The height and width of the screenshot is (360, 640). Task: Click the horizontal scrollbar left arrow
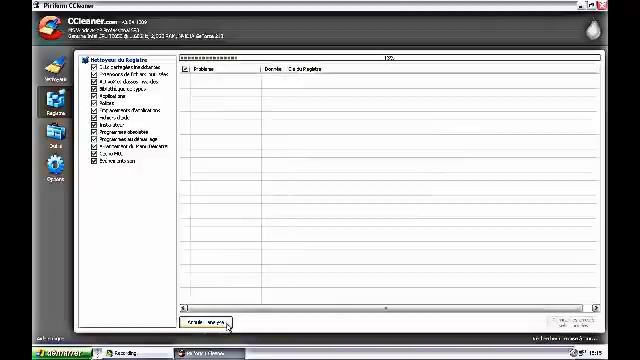click(184, 308)
